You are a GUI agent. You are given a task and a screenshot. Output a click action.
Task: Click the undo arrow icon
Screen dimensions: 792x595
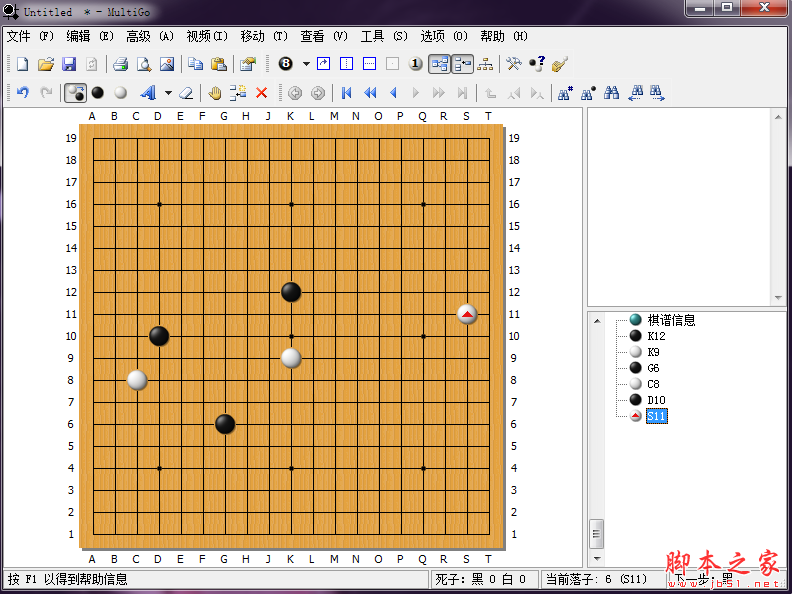22,93
